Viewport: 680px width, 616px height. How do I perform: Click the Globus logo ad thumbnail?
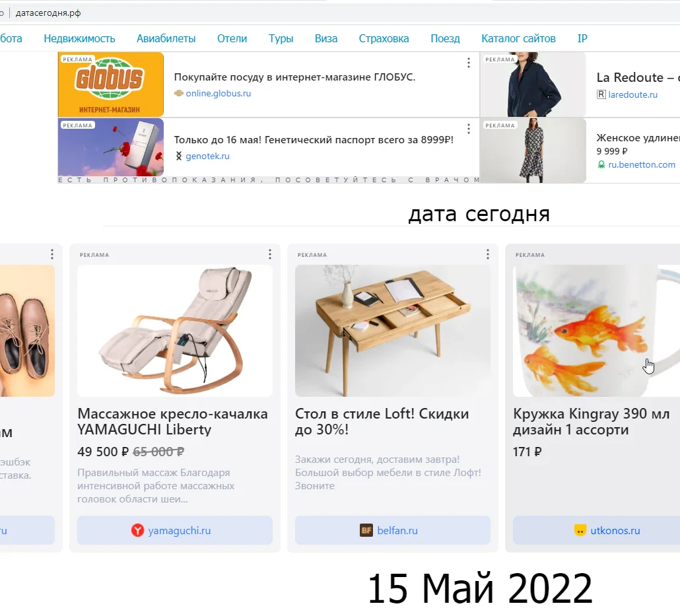tap(111, 84)
